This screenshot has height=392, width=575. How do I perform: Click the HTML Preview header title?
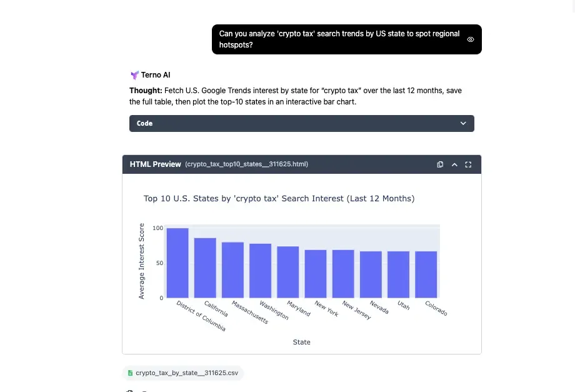tap(155, 164)
